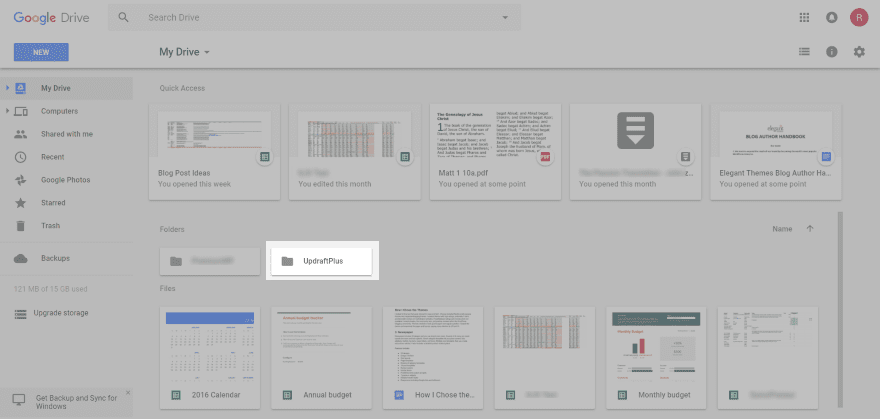Click the Docs icon beside How I Chose

[x=398, y=395]
